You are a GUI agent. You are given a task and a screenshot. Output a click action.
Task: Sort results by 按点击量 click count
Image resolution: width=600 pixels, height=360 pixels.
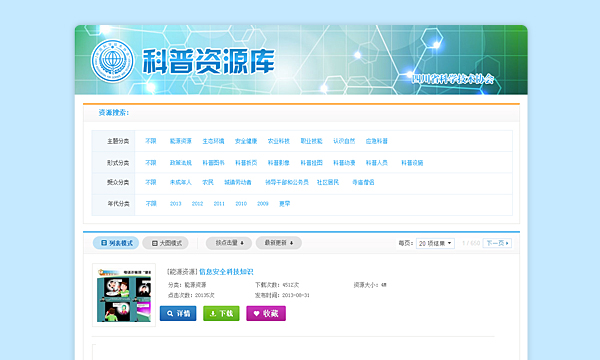[x=229, y=243]
